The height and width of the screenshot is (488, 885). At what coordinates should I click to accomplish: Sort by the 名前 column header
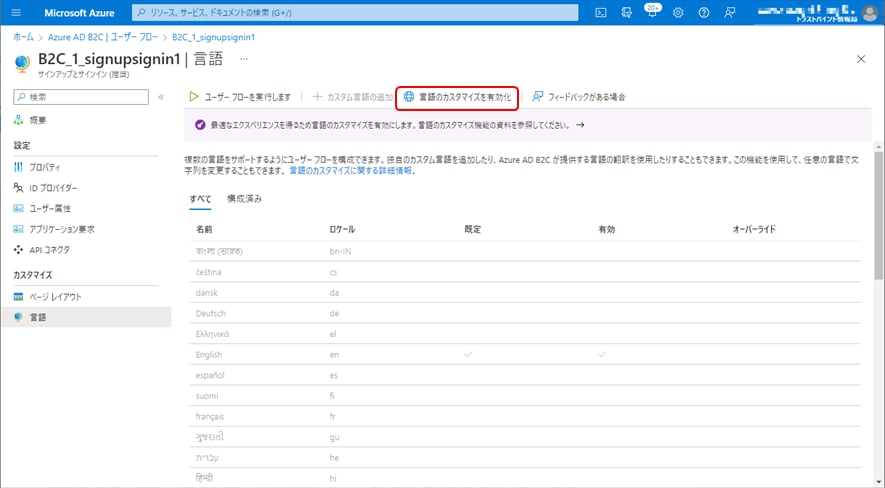(x=204, y=230)
